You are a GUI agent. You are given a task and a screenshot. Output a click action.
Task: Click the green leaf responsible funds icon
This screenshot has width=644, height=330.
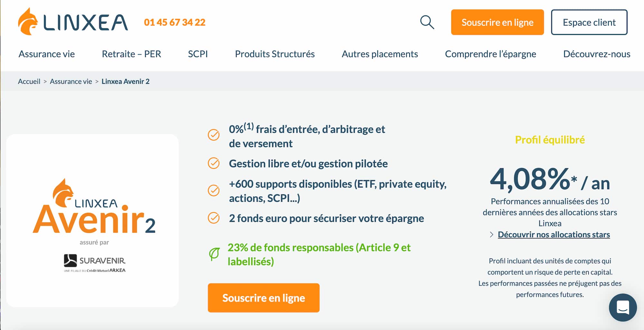tap(214, 254)
